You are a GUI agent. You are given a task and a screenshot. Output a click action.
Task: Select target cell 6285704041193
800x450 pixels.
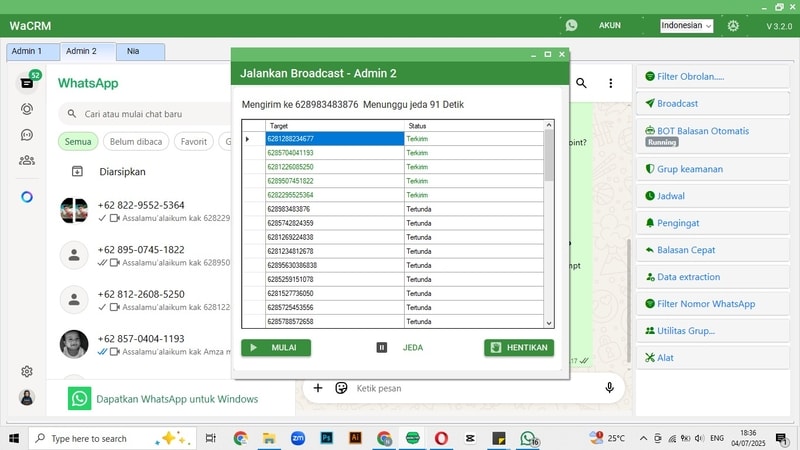click(335, 153)
